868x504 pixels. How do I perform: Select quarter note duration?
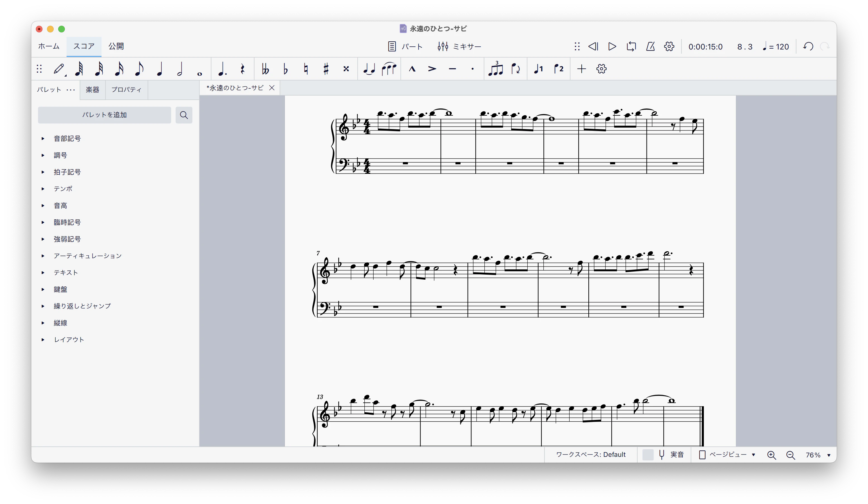(x=159, y=69)
